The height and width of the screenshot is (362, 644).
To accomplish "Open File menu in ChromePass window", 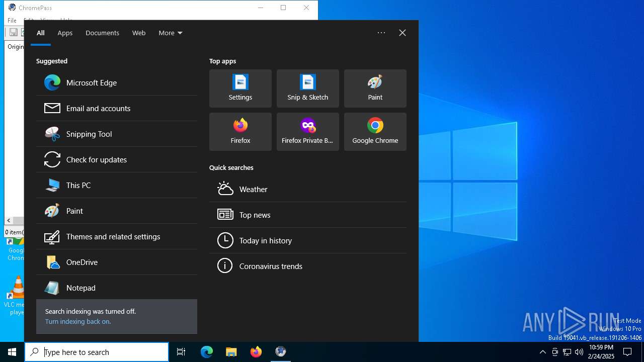I will (x=12, y=21).
